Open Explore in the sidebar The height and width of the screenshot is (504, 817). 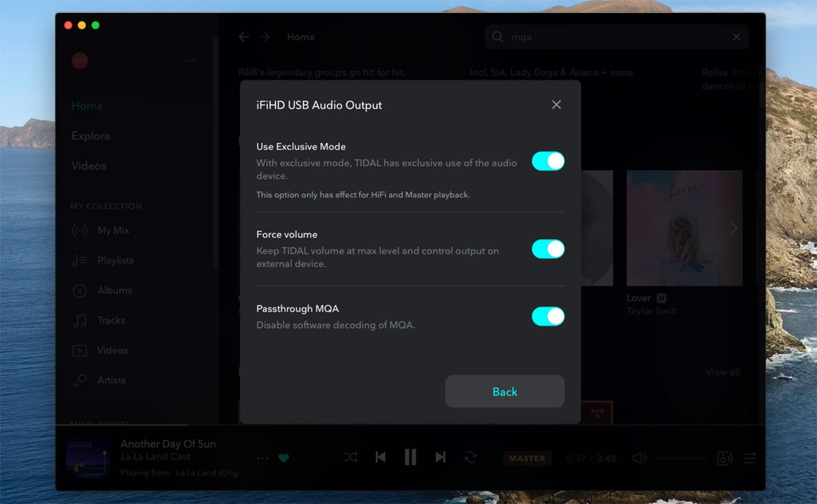click(91, 136)
